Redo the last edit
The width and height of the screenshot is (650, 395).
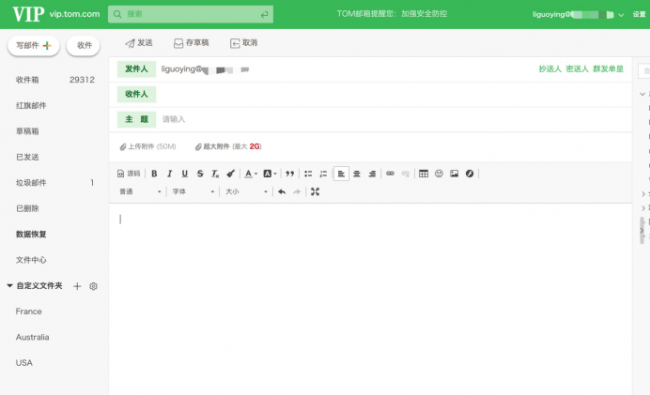297,191
